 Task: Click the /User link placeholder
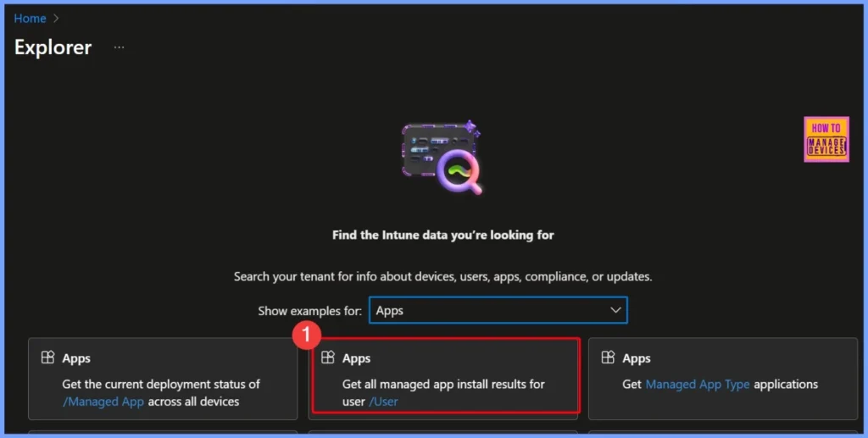coord(383,402)
